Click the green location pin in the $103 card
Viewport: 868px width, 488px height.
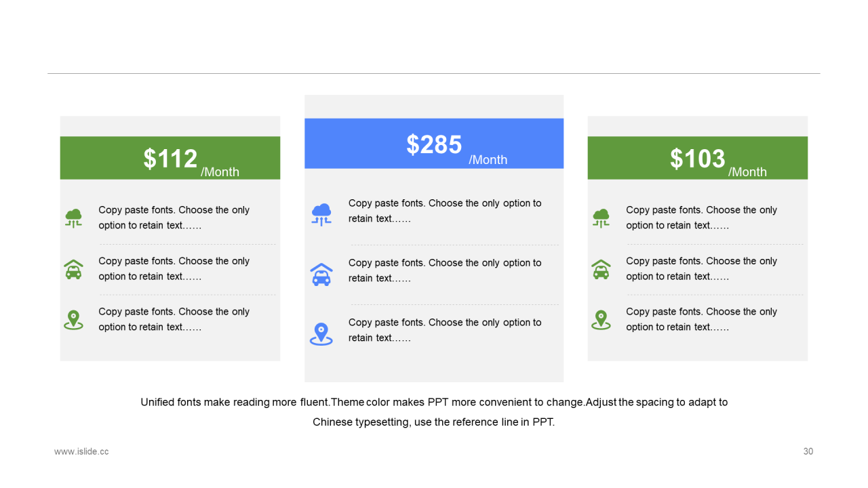pyautogui.click(x=601, y=319)
